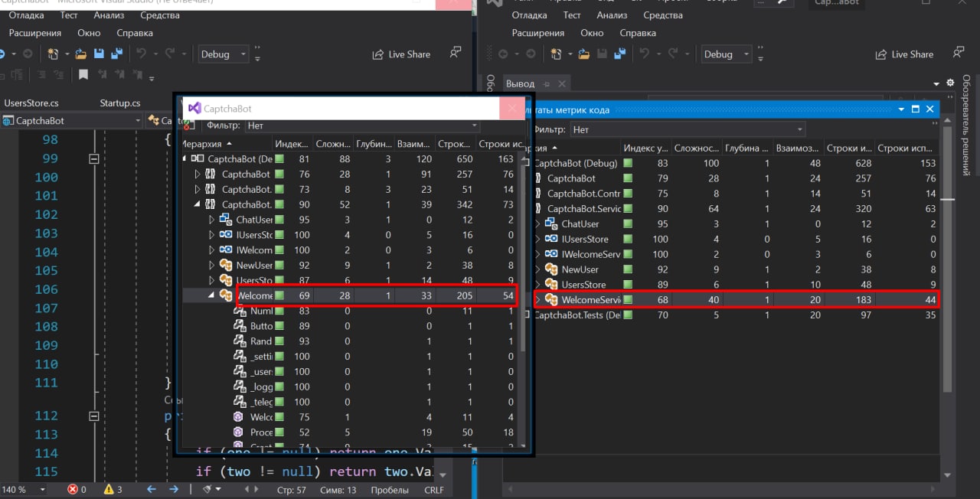Toggle bookmark icon in left window toolbar
Screen dimensions: 980x499
(83, 75)
